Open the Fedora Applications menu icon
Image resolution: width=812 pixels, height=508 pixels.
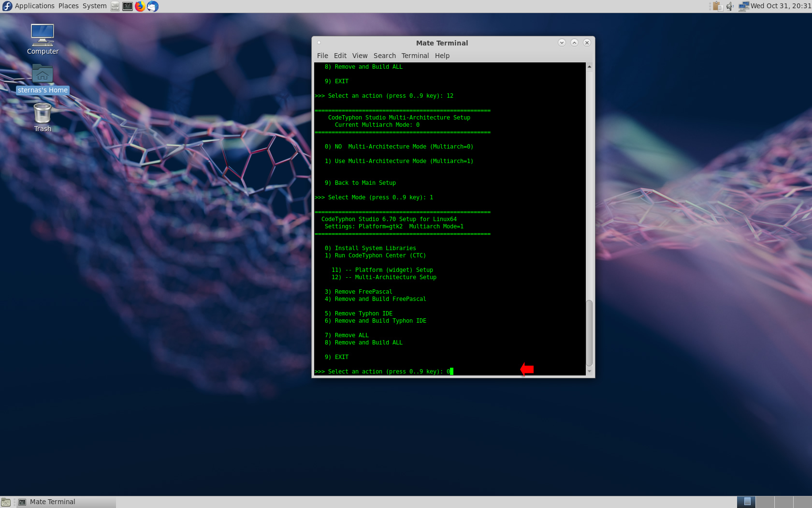click(x=7, y=6)
